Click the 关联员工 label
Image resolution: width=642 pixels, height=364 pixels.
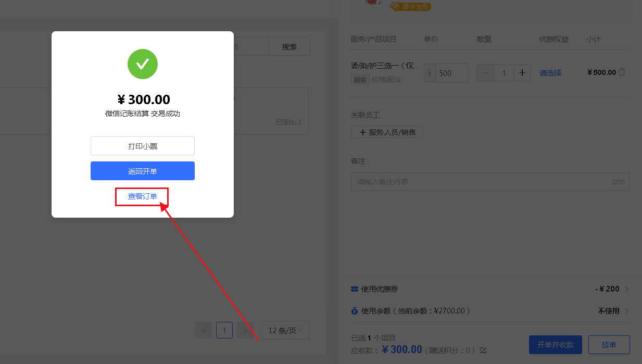pyautogui.click(x=366, y=115)
